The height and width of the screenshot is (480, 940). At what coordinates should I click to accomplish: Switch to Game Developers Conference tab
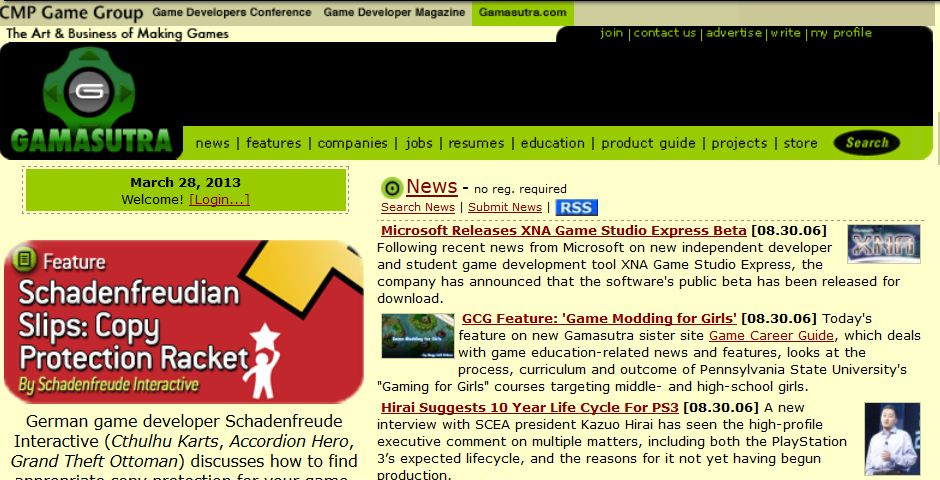tap(231, 12)
